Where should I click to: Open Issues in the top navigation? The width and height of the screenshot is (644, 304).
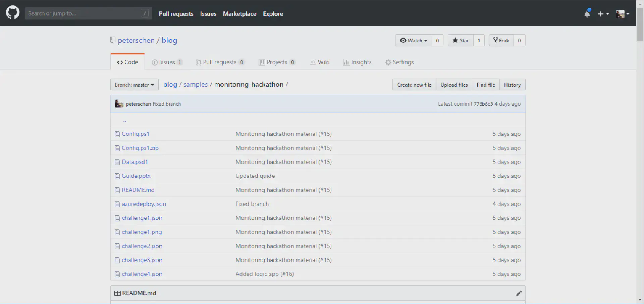click(208, 14)
